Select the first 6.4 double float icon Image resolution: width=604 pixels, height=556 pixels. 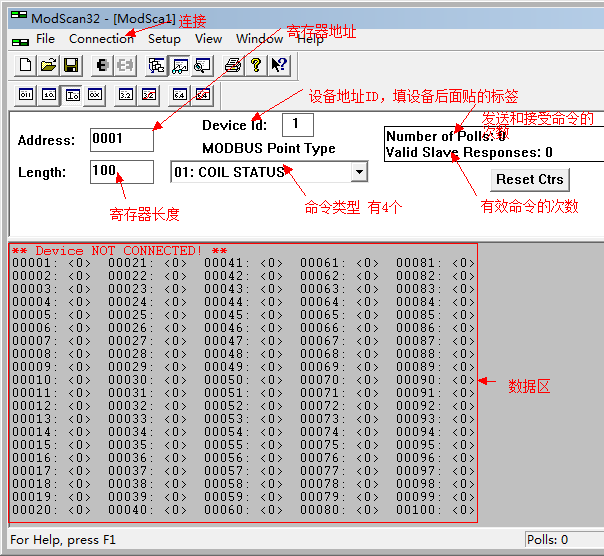click(180, 94)
